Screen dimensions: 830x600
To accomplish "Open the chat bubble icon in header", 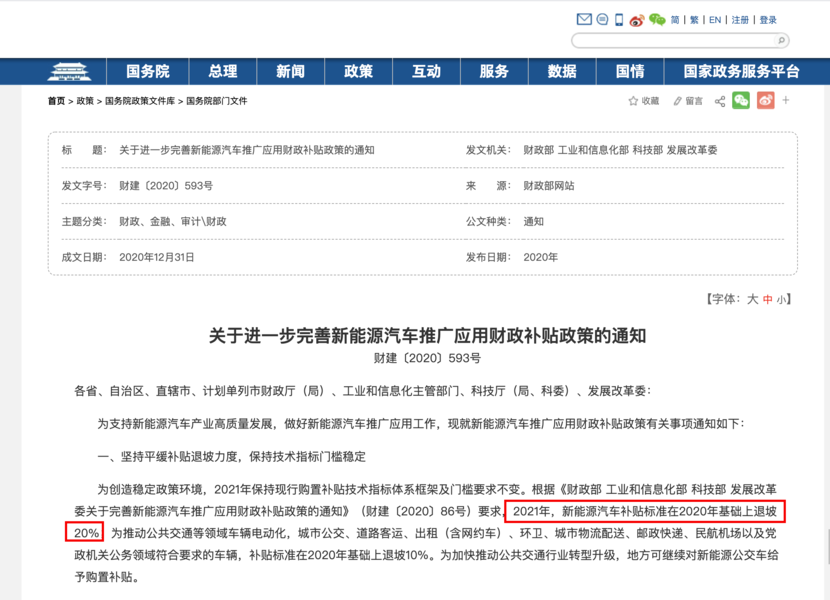I will [x=602, y=19].
